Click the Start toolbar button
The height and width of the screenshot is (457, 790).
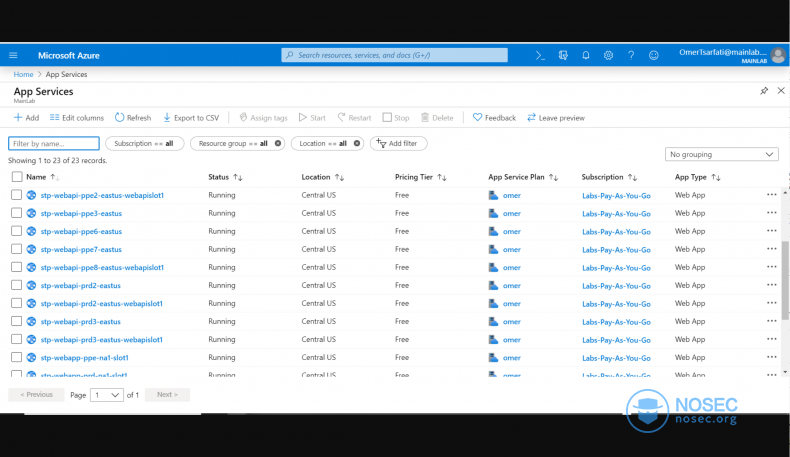[x=312, y=118]
